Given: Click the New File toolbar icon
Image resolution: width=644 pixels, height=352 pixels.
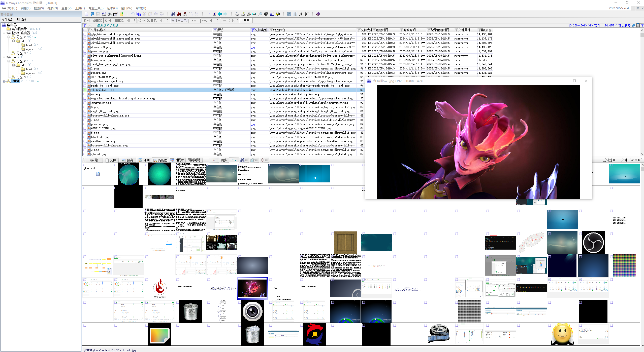Looking at the screenshot, I should (86, 14).
